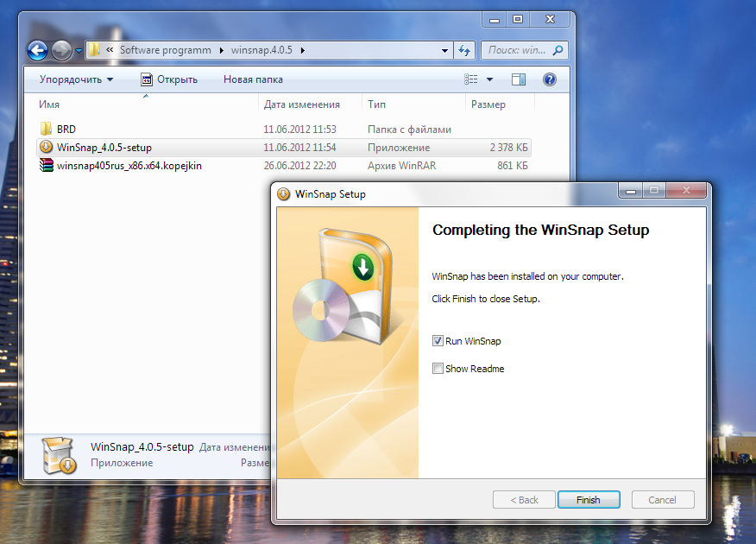Minimize the Explorer window

[495, 20]
